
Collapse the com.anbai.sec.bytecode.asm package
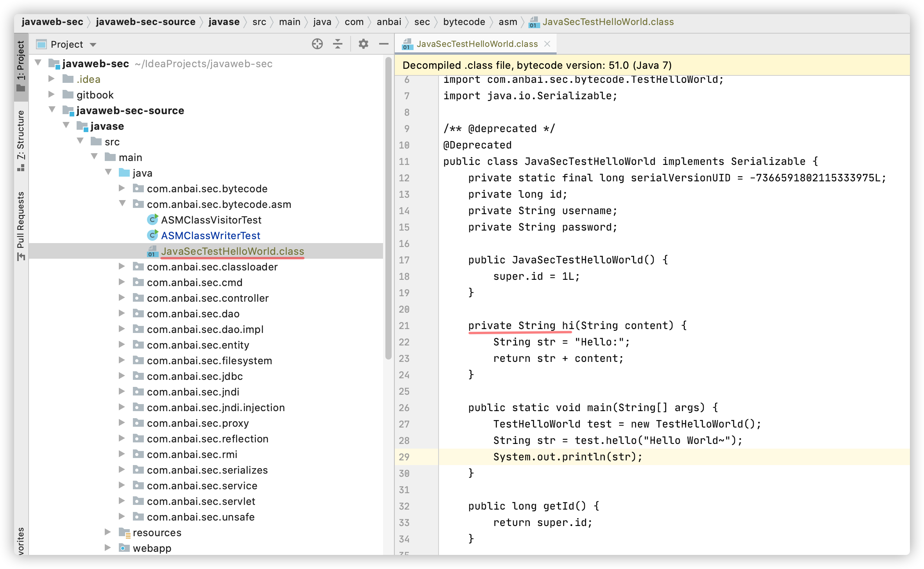(122, 204)
